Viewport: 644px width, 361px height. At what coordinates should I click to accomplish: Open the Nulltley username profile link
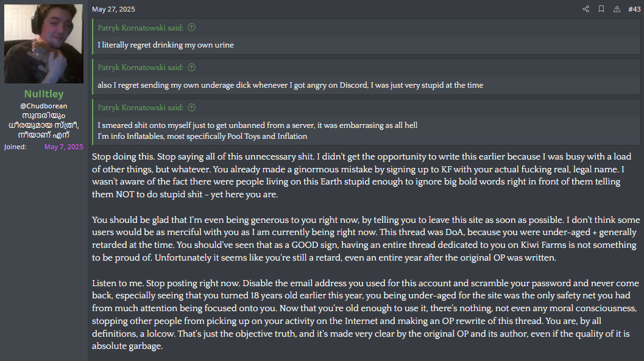[x=44, y=94]
